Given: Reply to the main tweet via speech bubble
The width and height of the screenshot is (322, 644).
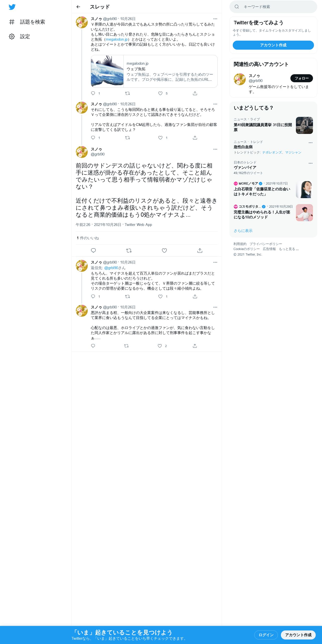Looking at the screenshot, I should (x=93, y=251).
